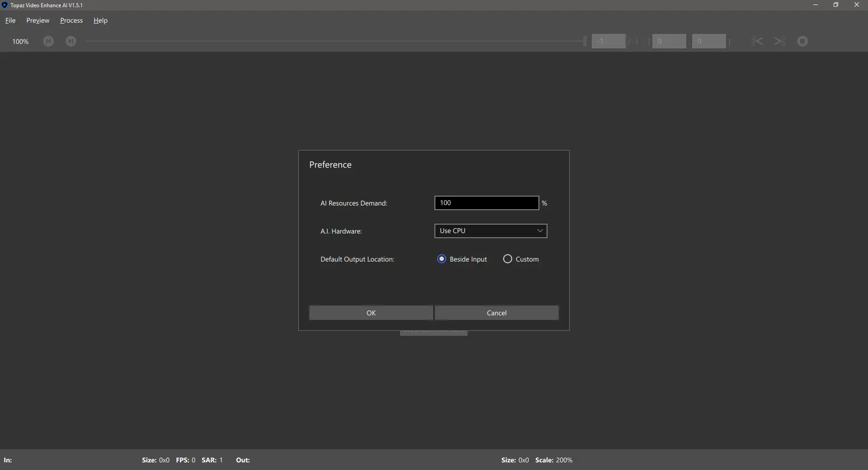
Task: Click the A.I. Hardware label
Action: click(x=341, y=231)
